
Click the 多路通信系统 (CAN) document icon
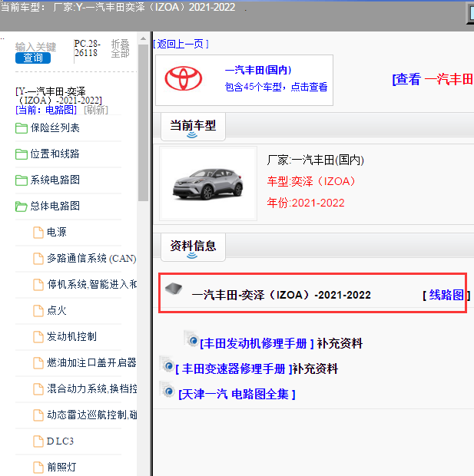point(38,258)
